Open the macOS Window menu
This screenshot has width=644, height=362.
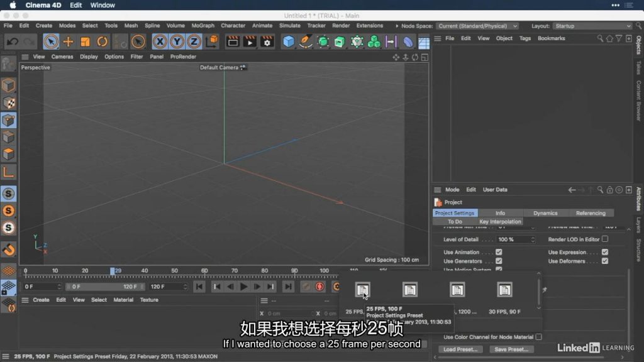103,5
